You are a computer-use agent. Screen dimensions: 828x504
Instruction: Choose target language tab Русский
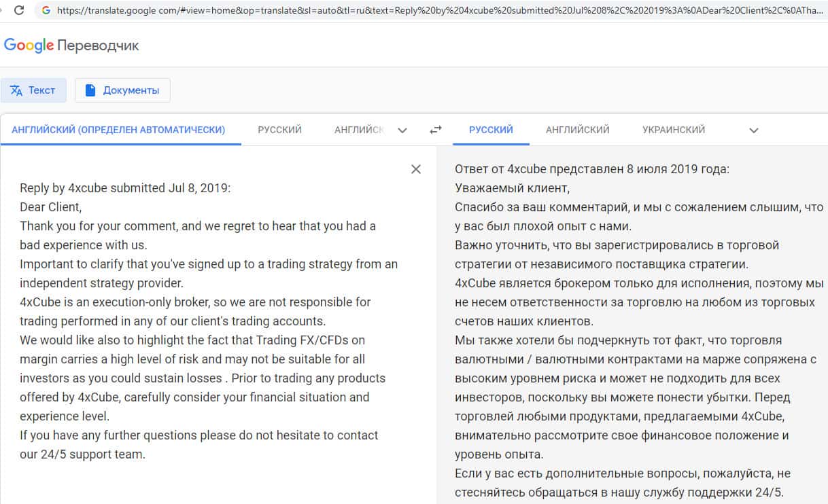coord(491,130)
